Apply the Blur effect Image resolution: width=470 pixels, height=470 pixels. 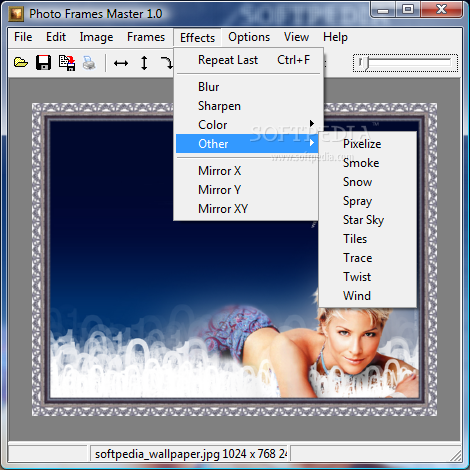click(x=247, y=87)
